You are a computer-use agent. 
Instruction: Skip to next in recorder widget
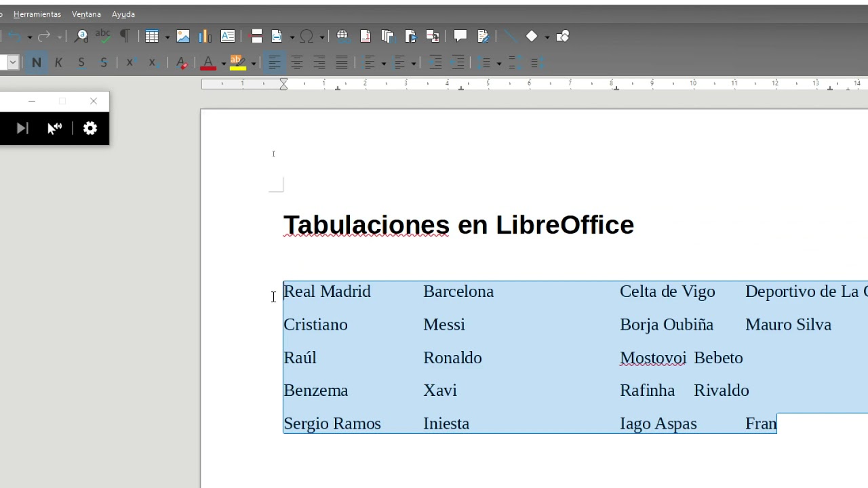[x=22, y=128]
